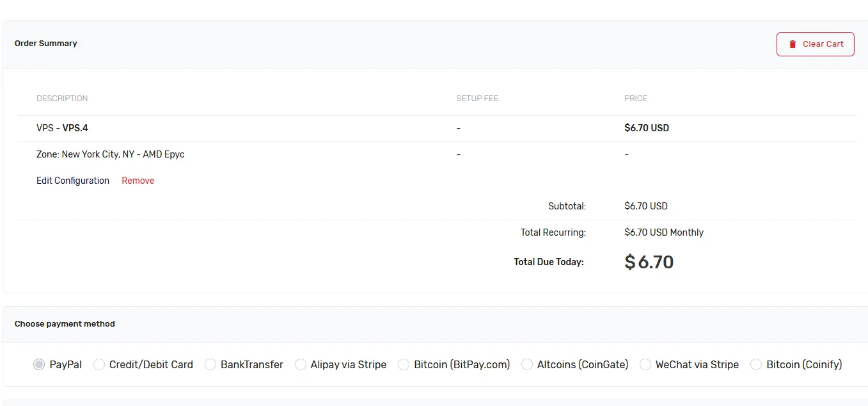The height and width of the screenshot is (406, 868).
Task: Open the Edit Configuration link
Action: (x=73, y=181)
